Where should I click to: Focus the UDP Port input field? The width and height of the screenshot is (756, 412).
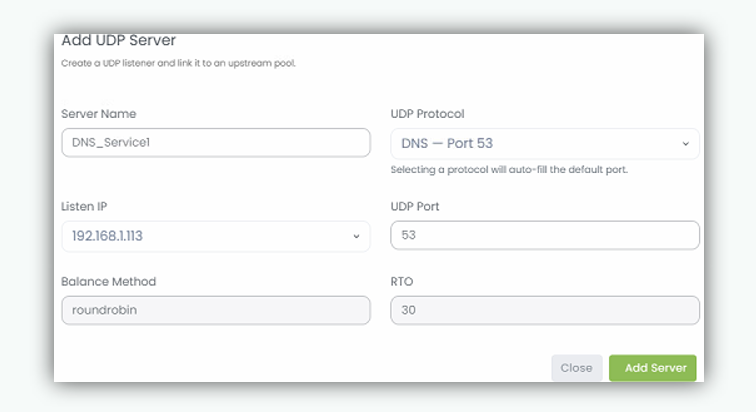click(545, 236)
